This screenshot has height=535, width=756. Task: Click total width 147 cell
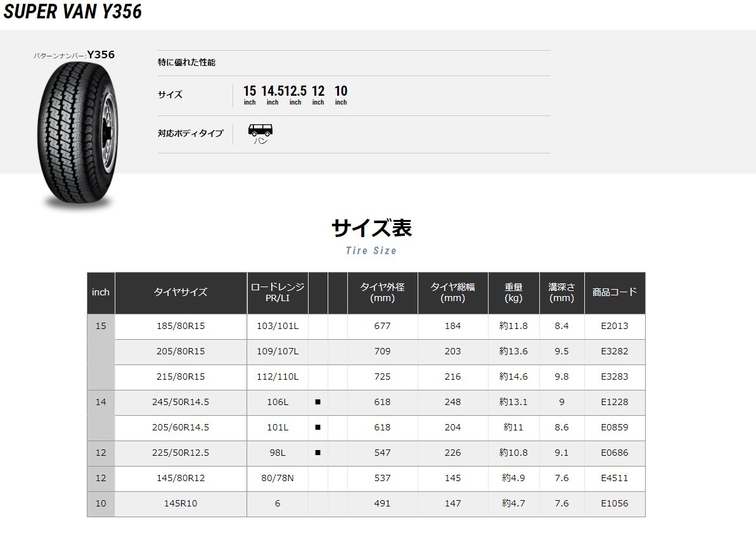tap(452, 504)
